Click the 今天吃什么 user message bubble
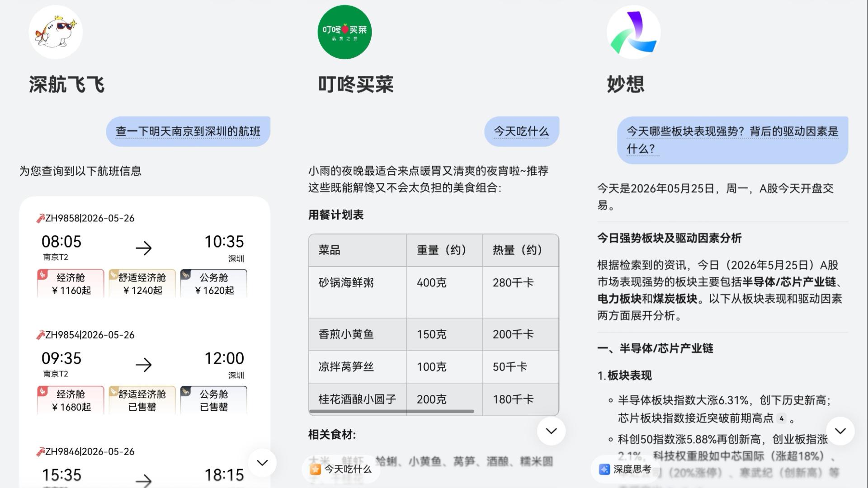The height and width of the screenshot is (488, 868). (x=522, y=131)
